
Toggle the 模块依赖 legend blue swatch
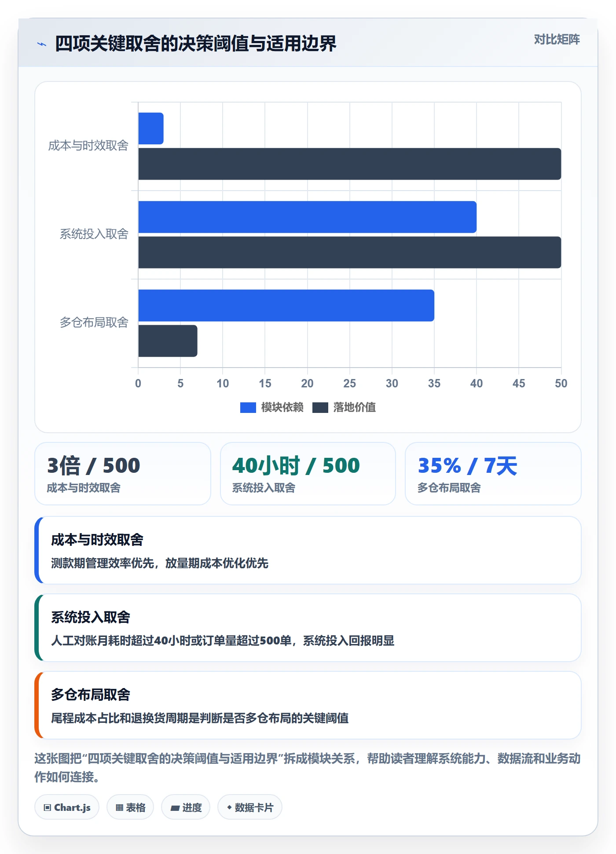[x=248, y=408]
